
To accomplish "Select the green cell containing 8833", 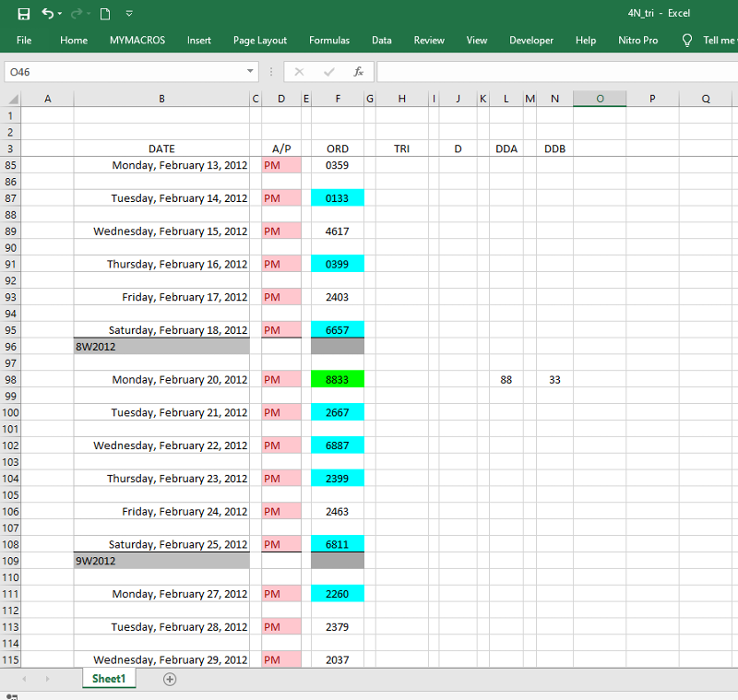I will (x=338, y=380).
